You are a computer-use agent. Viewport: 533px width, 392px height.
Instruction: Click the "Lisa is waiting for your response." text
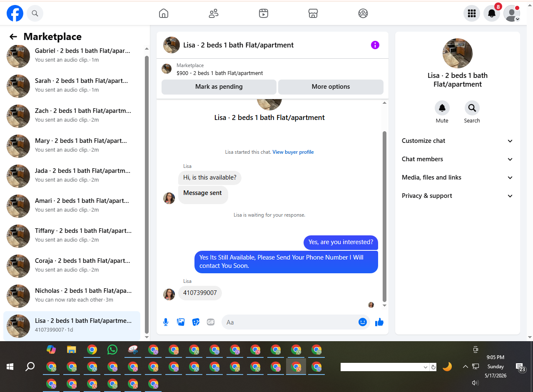click(x=269, y=215)
